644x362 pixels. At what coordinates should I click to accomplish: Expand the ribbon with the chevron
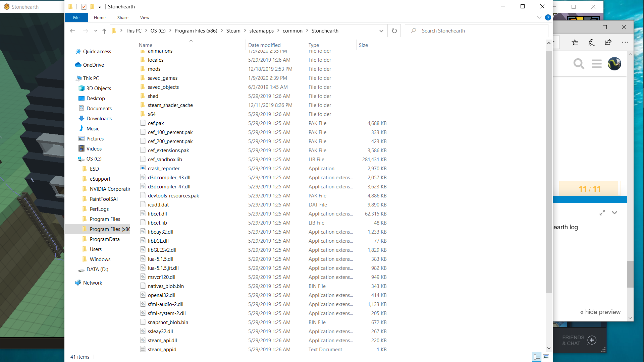(x=539, y=17)
